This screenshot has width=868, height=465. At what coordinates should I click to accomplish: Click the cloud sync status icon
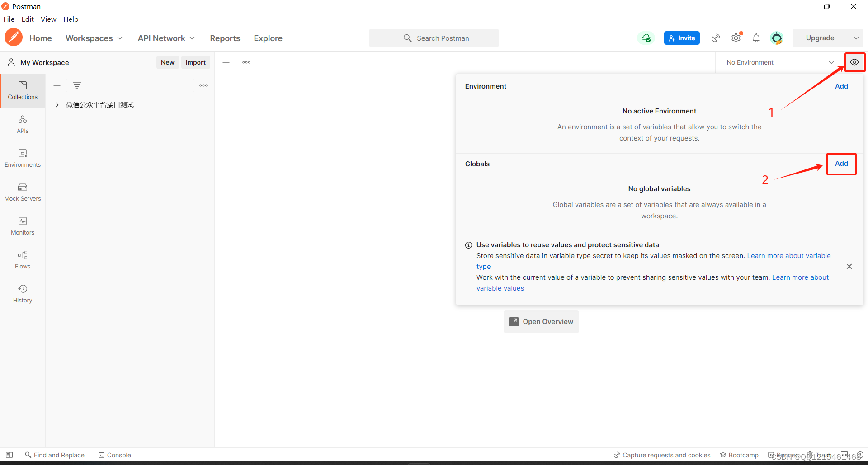pyautogui.click(x=646, y=38)
